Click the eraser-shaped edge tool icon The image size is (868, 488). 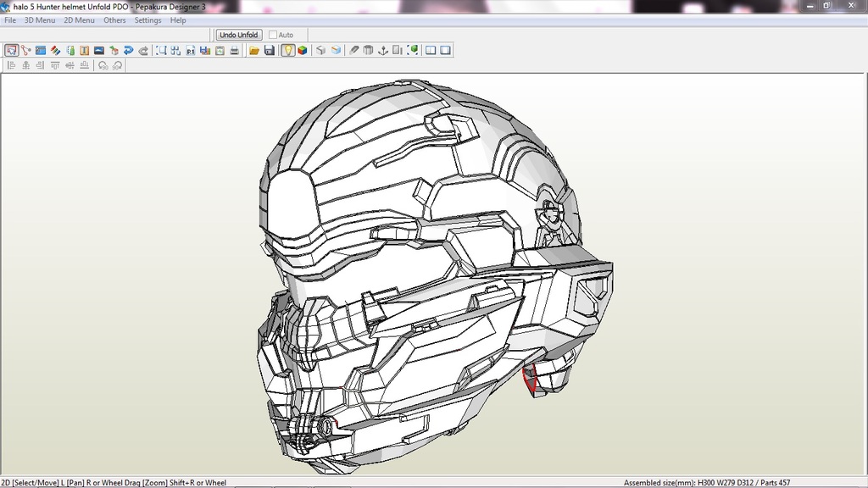point(354,51)
